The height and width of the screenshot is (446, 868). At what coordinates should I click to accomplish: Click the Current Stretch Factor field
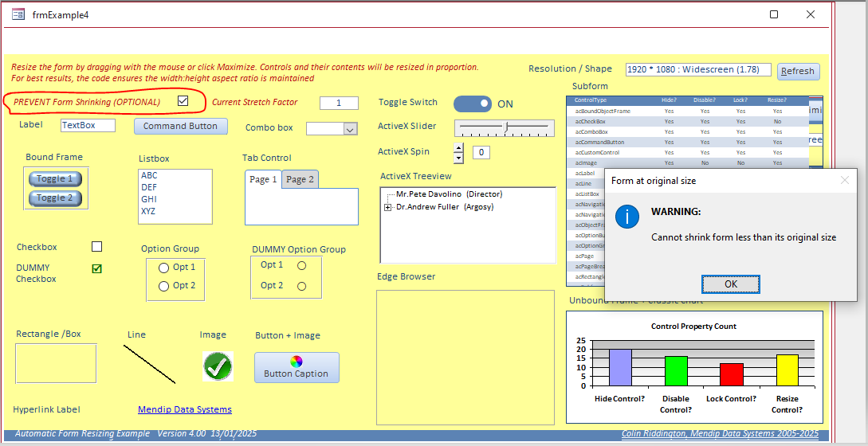tap(339, 103)
